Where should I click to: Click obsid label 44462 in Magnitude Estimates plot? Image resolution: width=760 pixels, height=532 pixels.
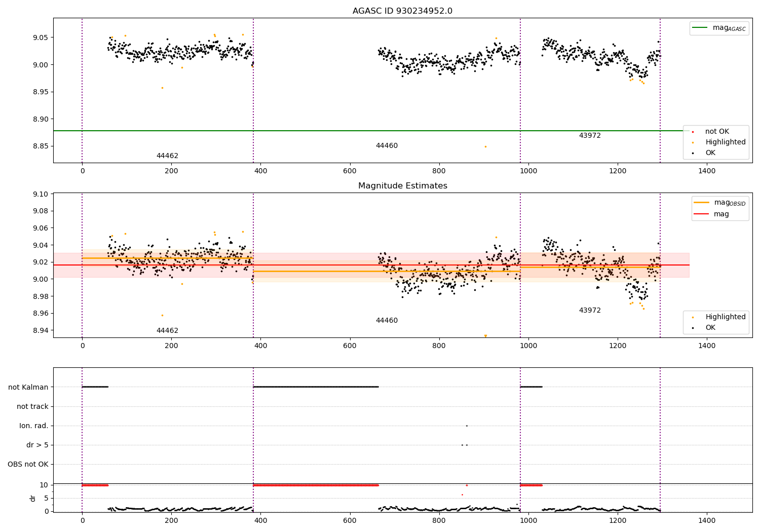click(167, 330)
